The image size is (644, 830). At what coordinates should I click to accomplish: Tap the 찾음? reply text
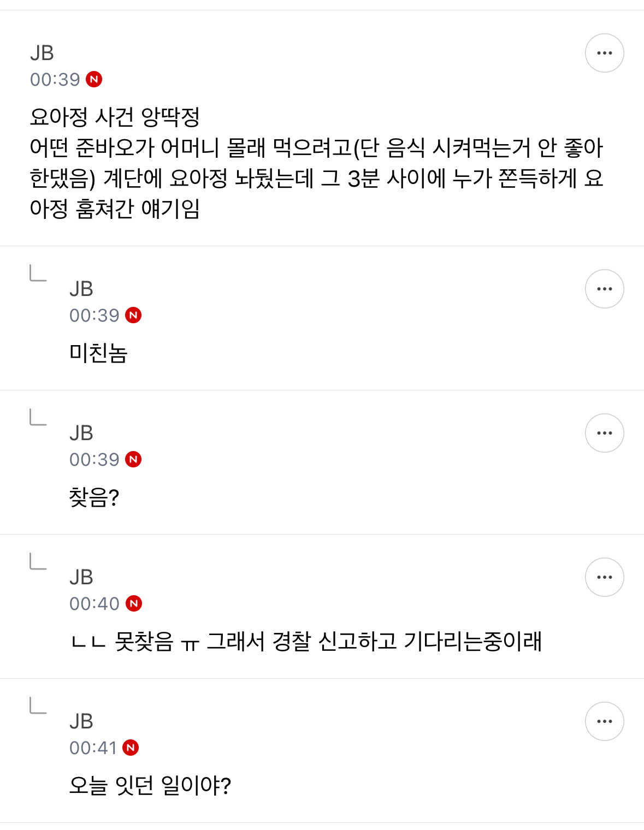tap(94, 497)
